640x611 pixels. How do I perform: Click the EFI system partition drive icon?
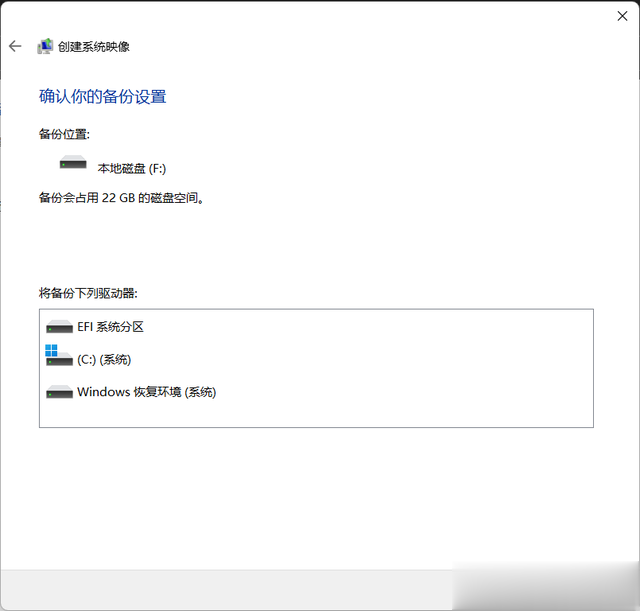(59, 327)
